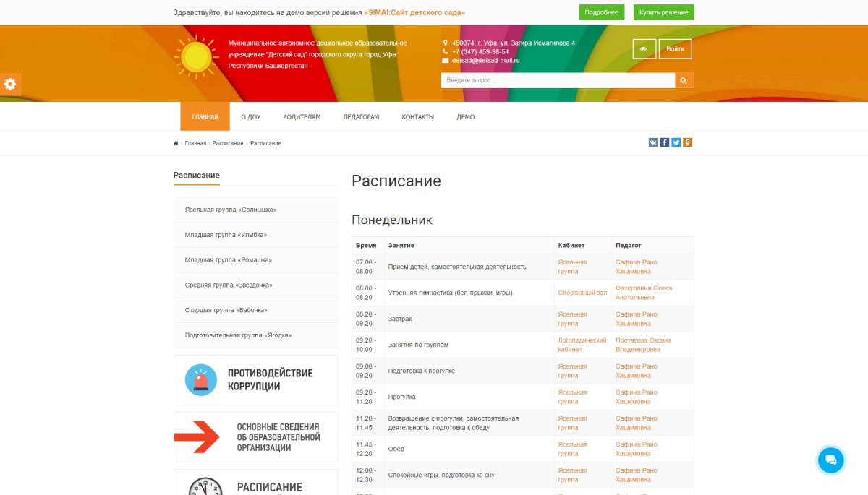Switch to the Контакты menu item
This screenshot has height=495, width=868.
(x=417, y=116)
